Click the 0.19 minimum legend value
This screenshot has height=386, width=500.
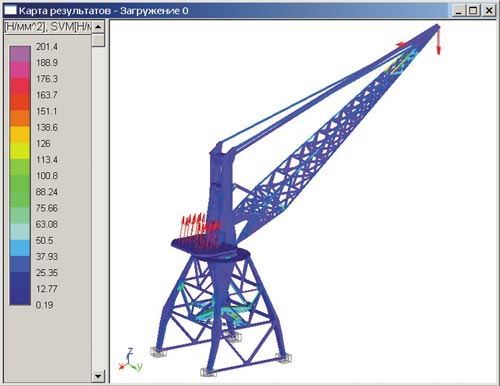[x=44, y=305]
